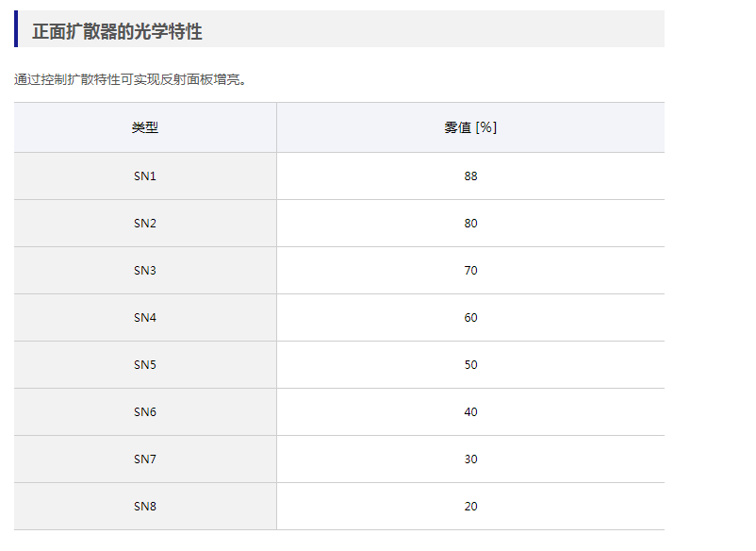Click the SN1 type cell
Viewport: 756px width, 551px height.
[145, 176]
